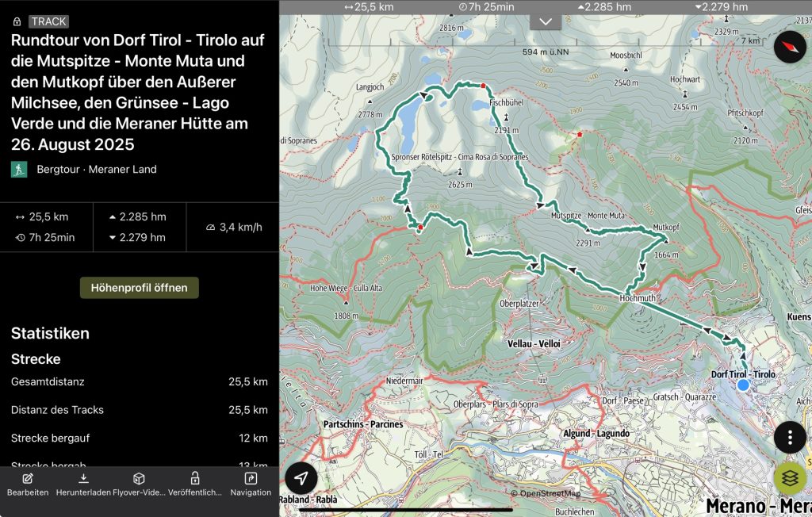This screenshot has width=812, height=517.
Task: Toggle publish status with Veröffentlichen lock
Action: 194,479
